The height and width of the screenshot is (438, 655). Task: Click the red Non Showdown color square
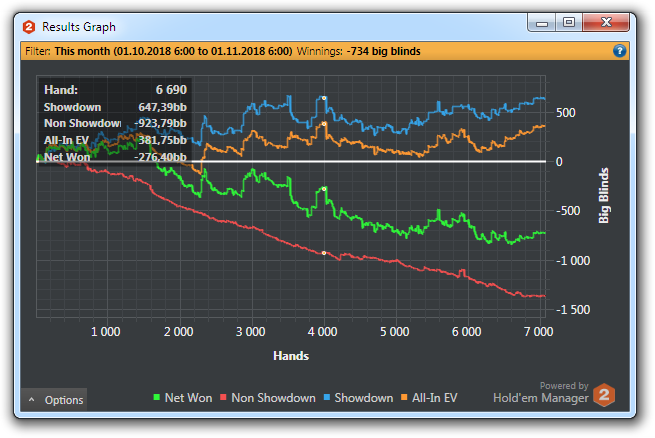tap(223, 397)
